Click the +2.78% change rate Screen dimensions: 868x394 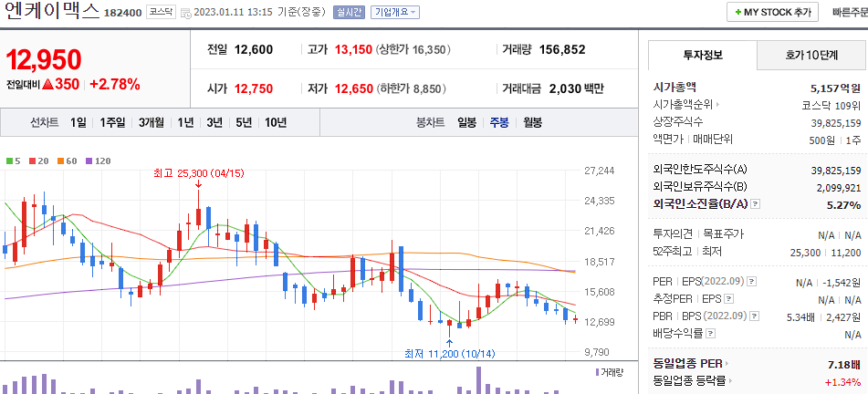pos(115,84)
